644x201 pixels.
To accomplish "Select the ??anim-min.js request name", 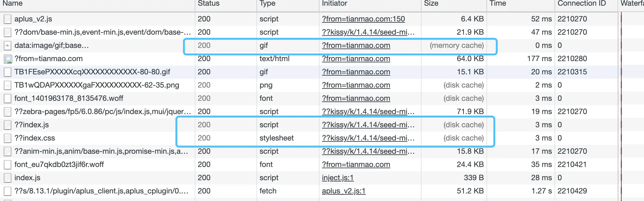I will point(101,151).
